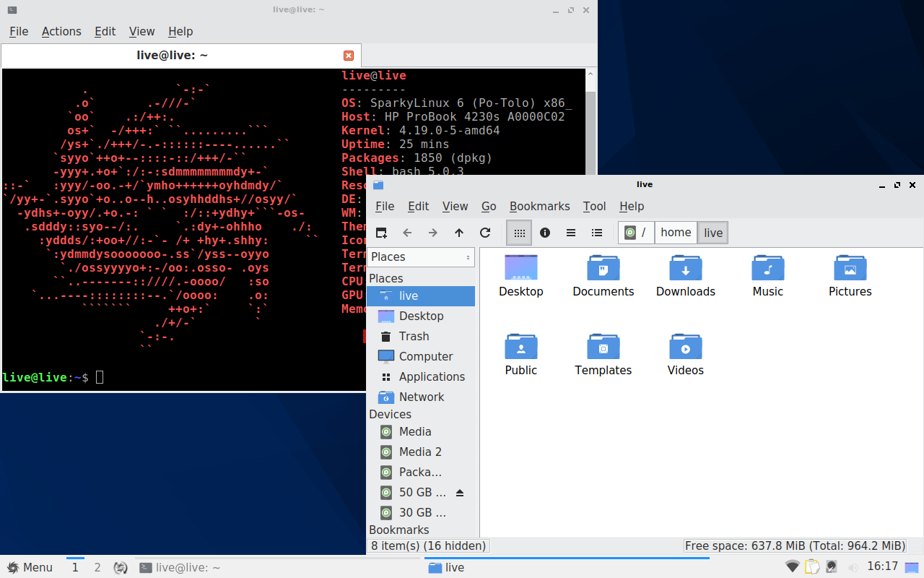Click the network status icon in the tray
This screenshot has width=924, height=578.
(792, 566)
